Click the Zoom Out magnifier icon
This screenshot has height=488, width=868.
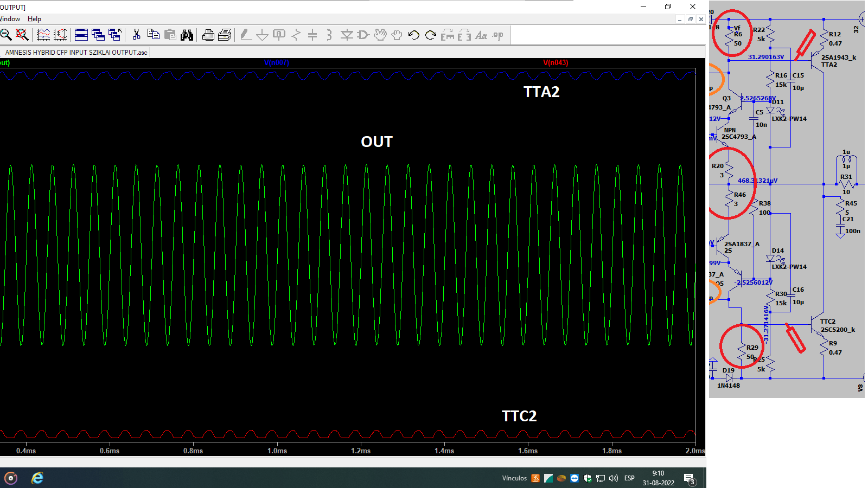[5, 35]
